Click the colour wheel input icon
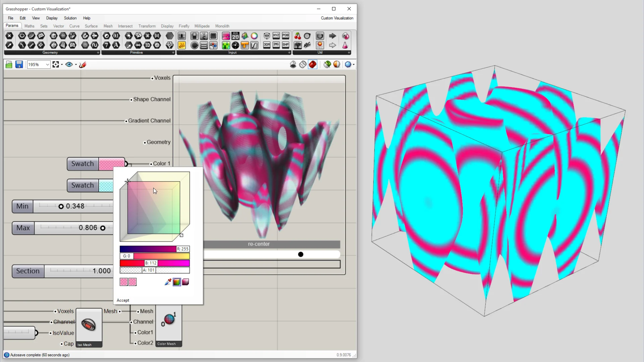The width and height of the screenshot is (644, 362). (x=254, y=36)
